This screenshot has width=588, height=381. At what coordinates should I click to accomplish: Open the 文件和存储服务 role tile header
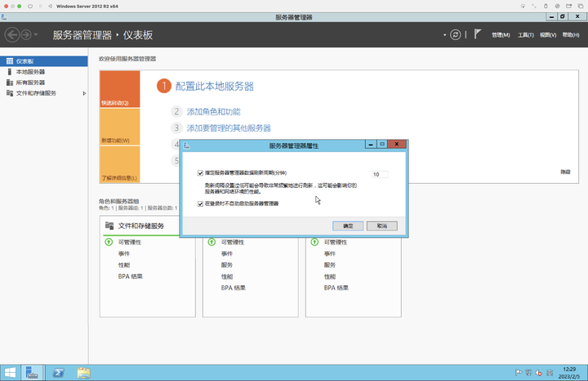(141, 226)
